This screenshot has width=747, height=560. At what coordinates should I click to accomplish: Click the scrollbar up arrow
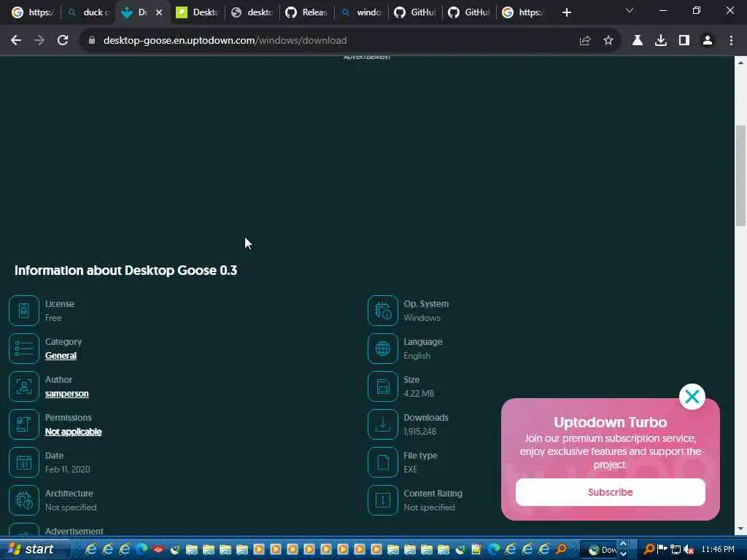[740, 63]
